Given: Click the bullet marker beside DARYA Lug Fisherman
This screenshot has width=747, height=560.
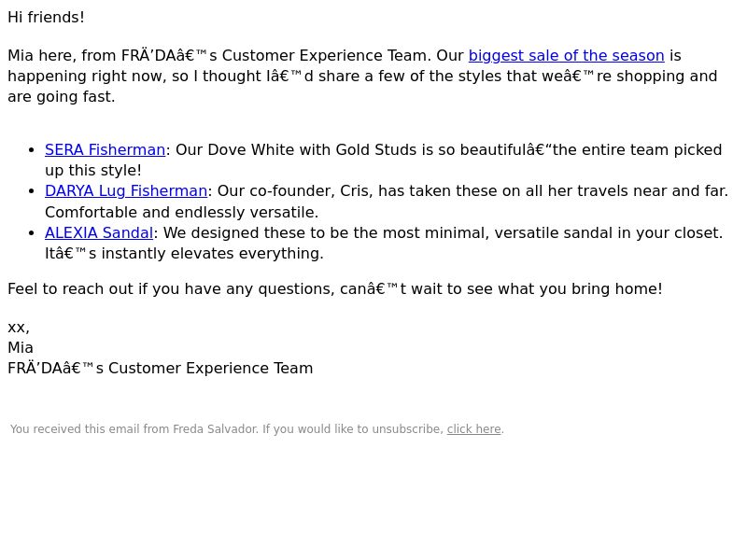Looking at the screenshot, I should [x=32, y=191].
